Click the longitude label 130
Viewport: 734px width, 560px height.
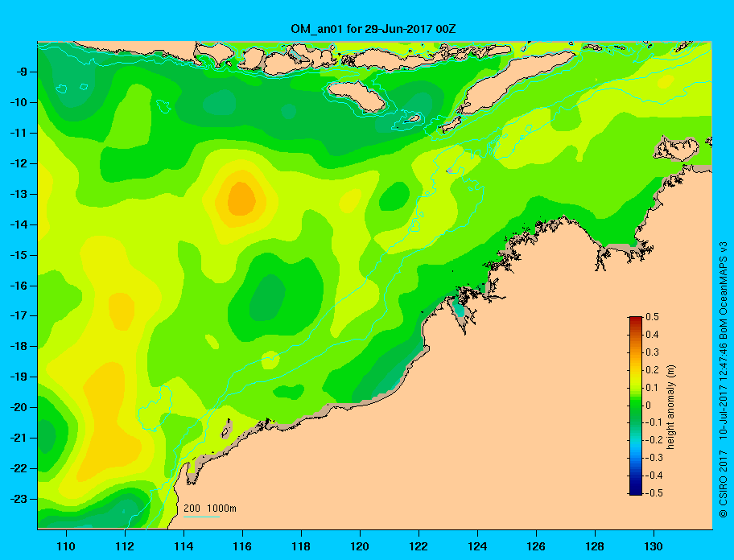point(654,546)
